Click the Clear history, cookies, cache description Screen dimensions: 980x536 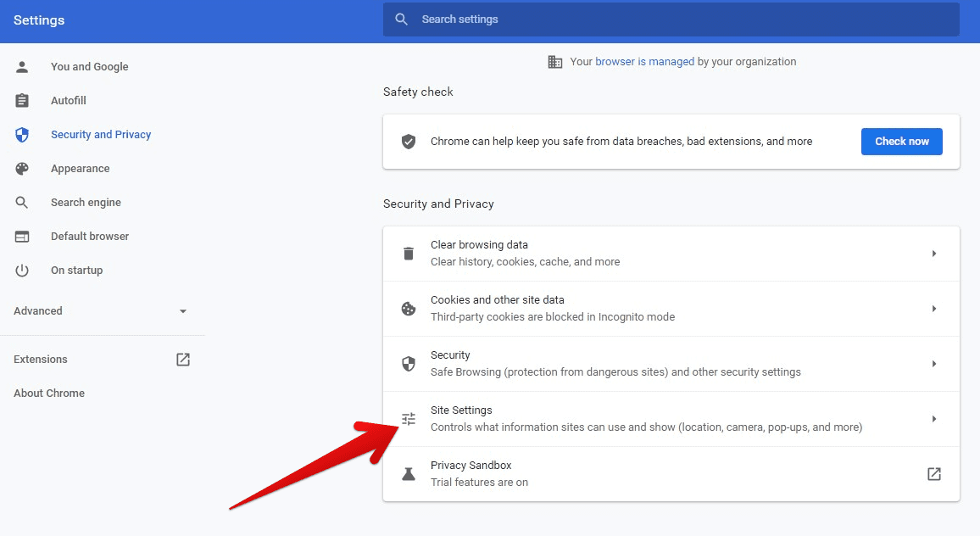tap(525, 262)
